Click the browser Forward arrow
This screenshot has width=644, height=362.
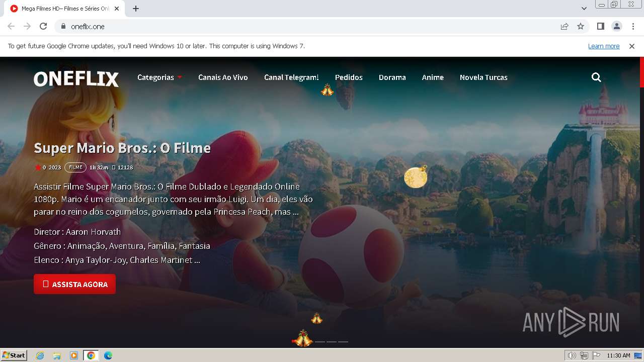pyautogui.click(x=27, y=26)
